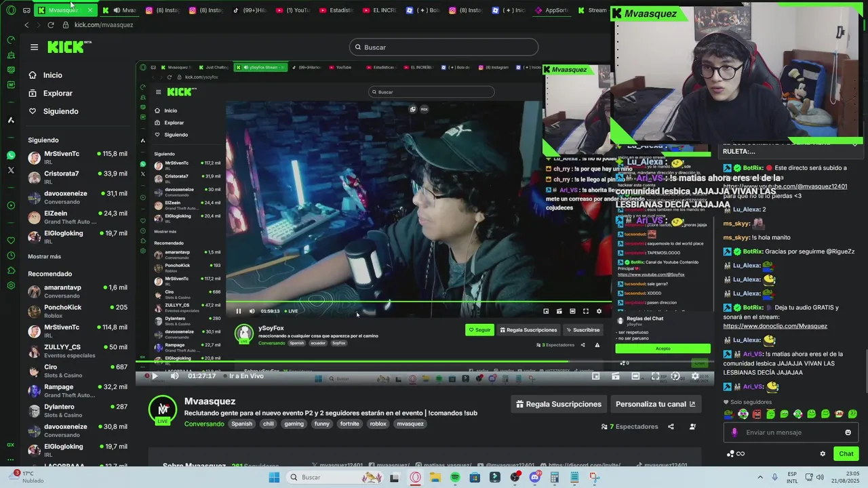This screenshot has width=868, height=488.
Task: Click the purple microphone icon in message box
Action: tap(734, 432)
